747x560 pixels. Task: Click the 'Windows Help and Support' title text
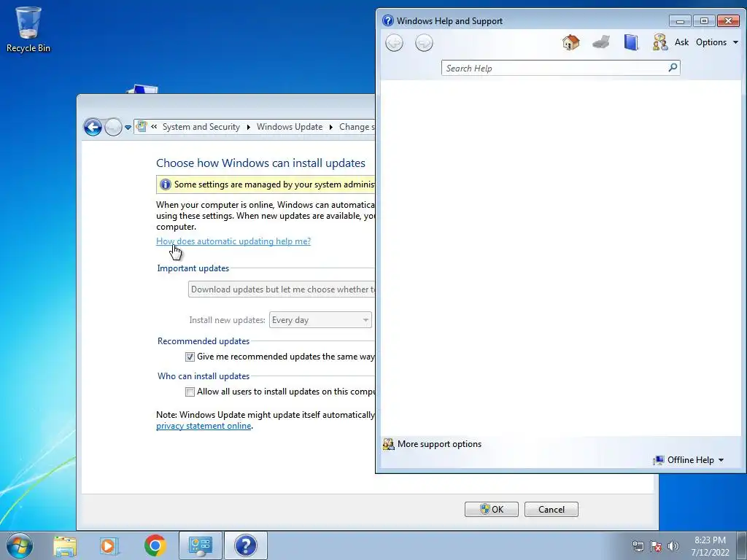tap(449, 21)
